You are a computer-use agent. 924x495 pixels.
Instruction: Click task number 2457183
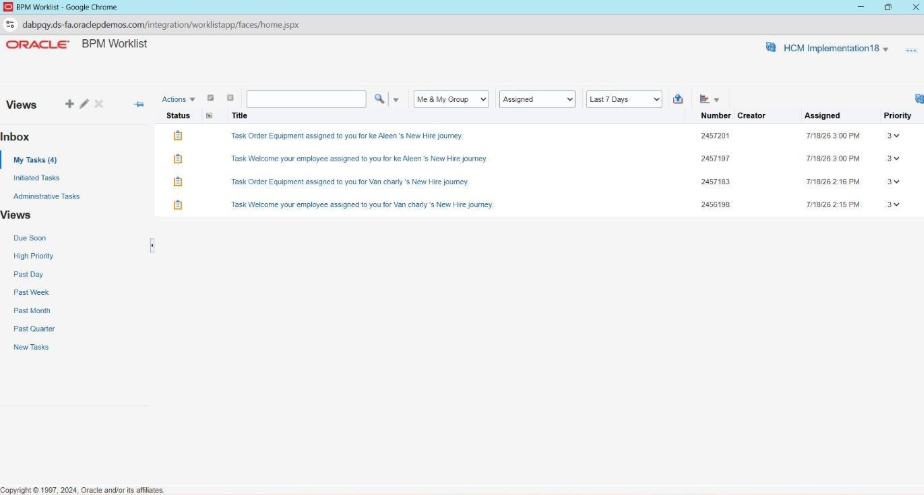[x=715, y=182]
